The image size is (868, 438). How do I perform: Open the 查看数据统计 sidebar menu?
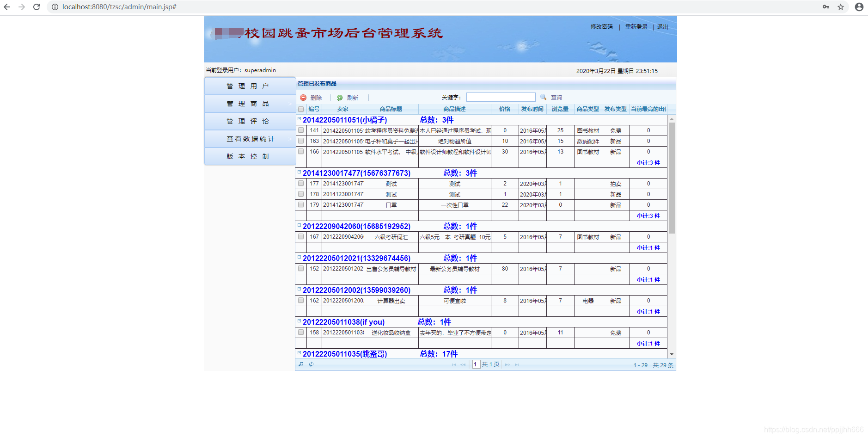pos(250,139)
